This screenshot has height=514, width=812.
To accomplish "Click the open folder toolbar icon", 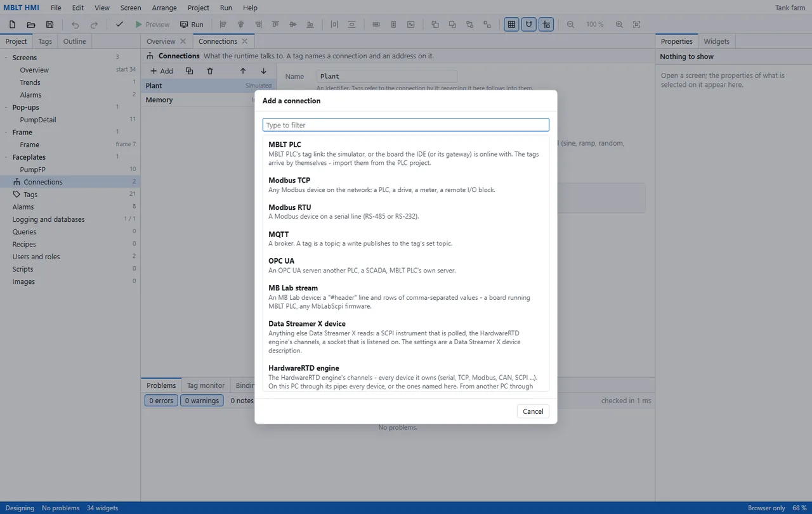I will tap(30, 24).
